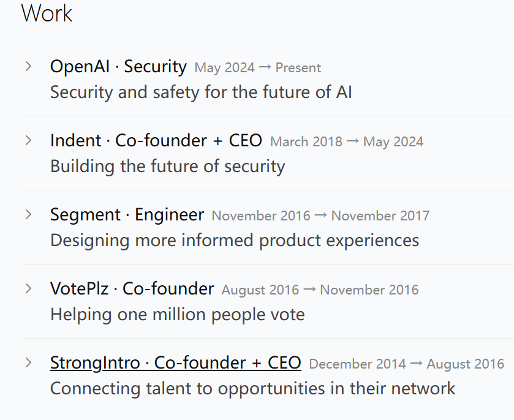Expand the Segment Engineer entry chevron
Image resolution: width=514 pixels, height=420 pixels.
(x=29, y=214)
